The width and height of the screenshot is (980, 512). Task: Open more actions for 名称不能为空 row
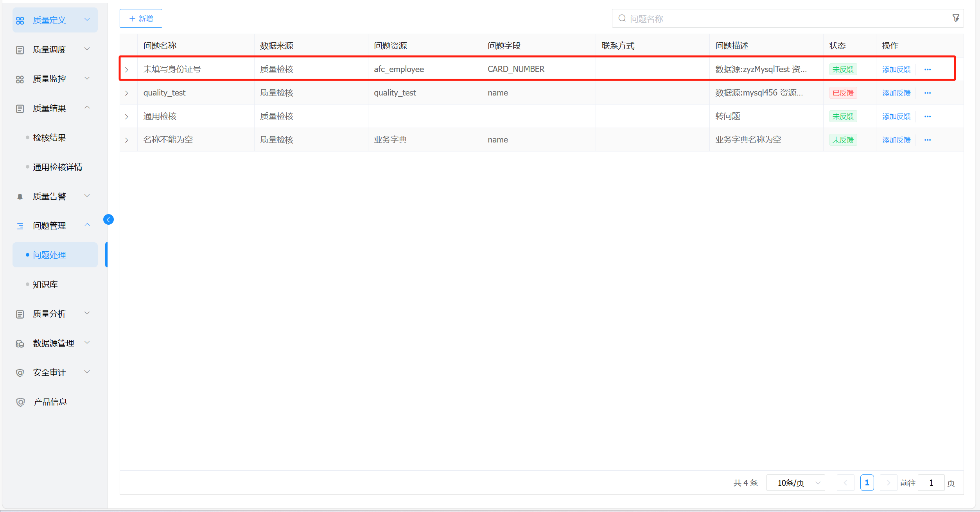coord(927,140)
